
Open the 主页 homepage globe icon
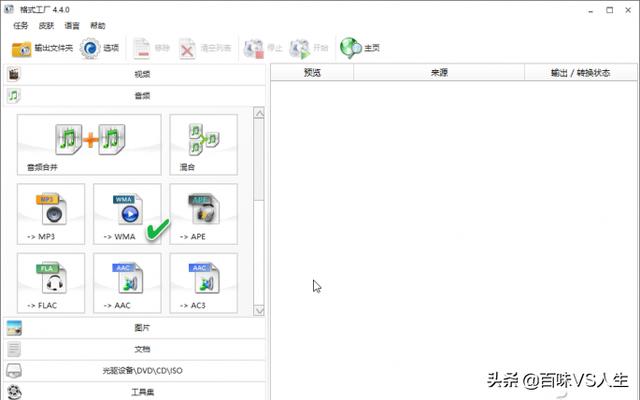point(351,48)
